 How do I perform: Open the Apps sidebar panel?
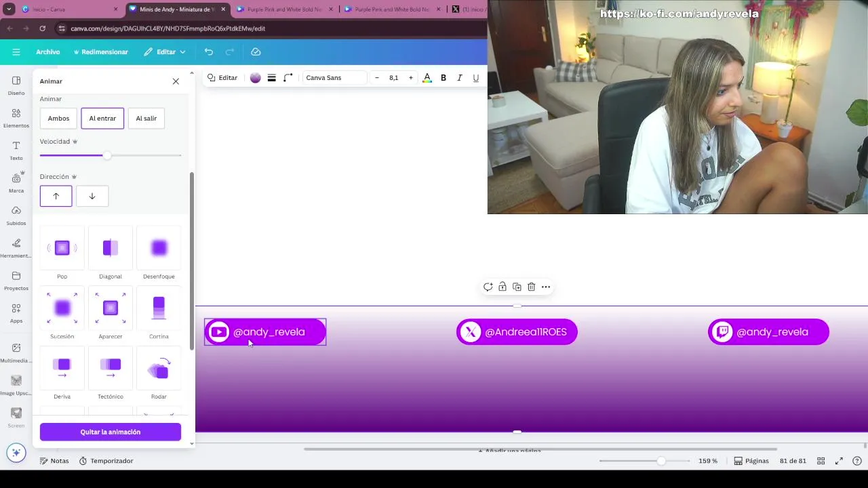click(16, 313)
